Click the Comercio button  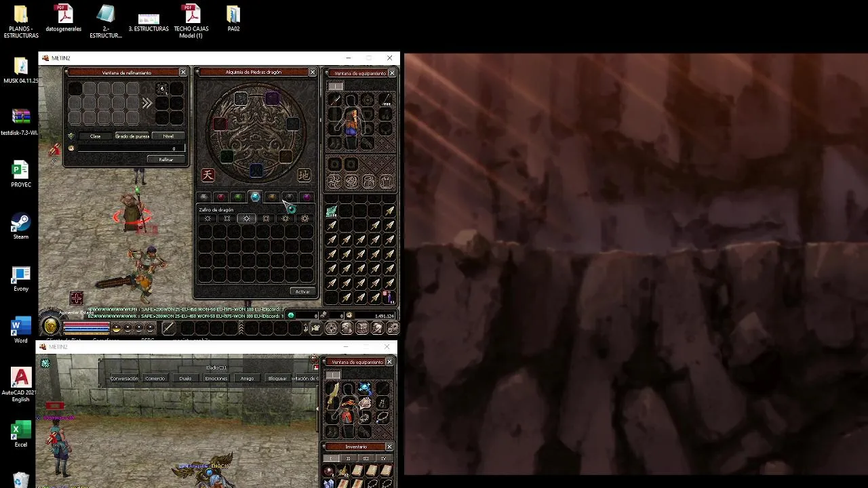tap(155, 378)
